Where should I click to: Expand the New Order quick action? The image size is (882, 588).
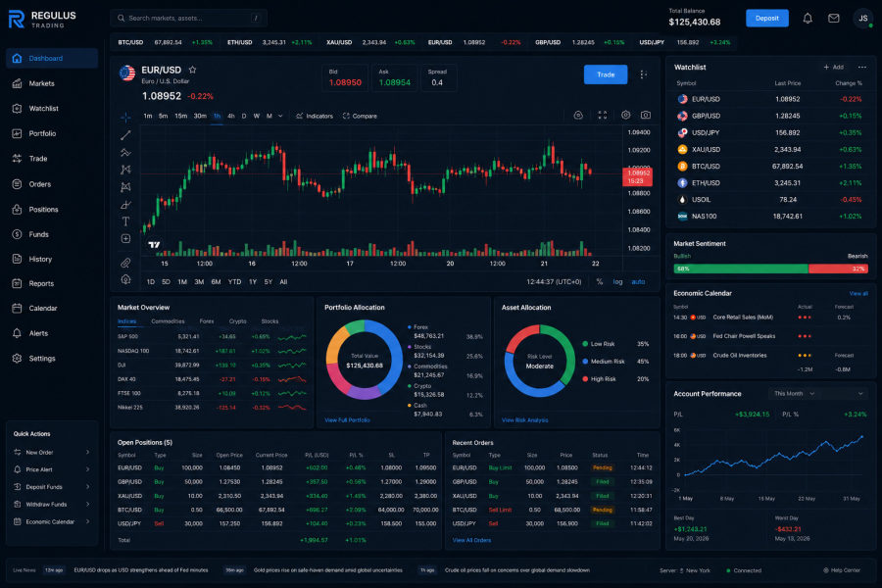click(52, 453)
